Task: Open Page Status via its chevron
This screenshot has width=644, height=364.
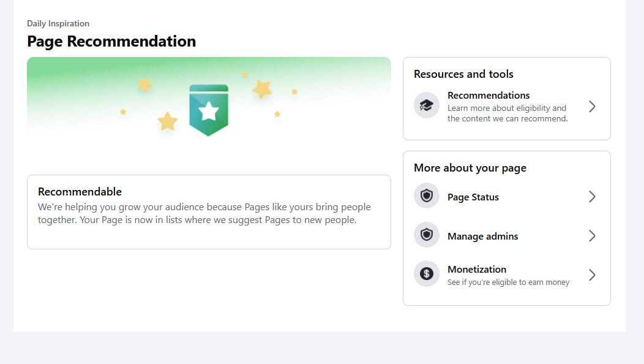Action: (x=592, y=197)
